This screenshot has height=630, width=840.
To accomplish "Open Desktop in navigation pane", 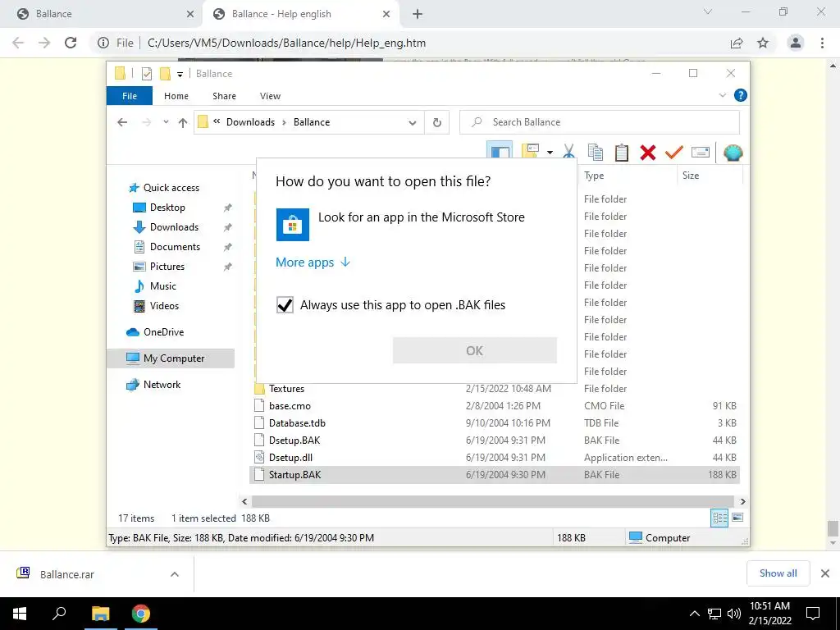I will pyautogui.click(x=167, y=208).
